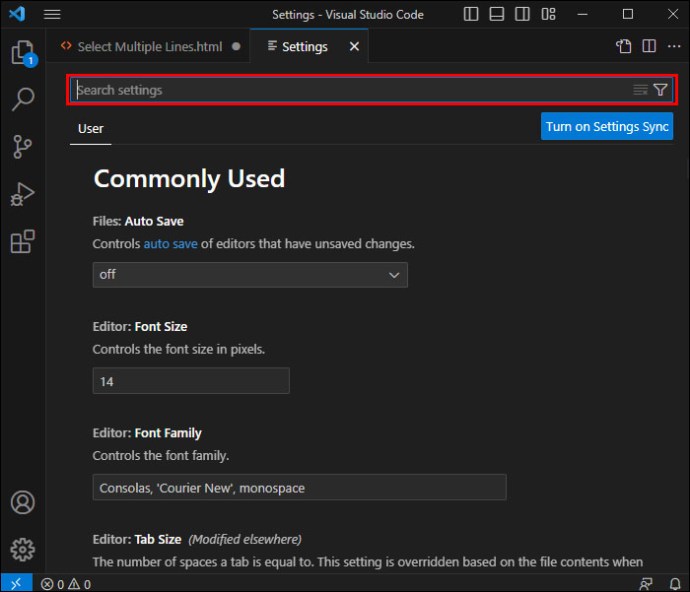Open feedback icon in status bar

click(x=646, y=584)
